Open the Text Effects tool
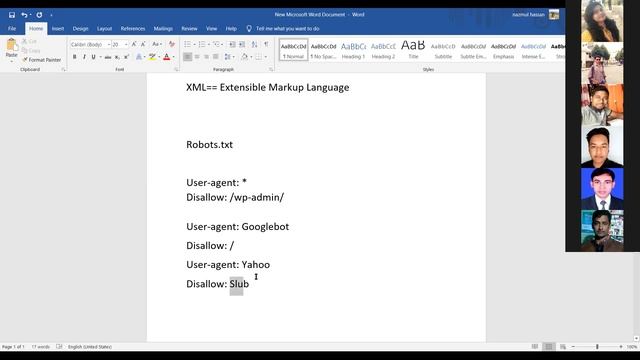The image size is (640, 360). click(x=139, y=57)
